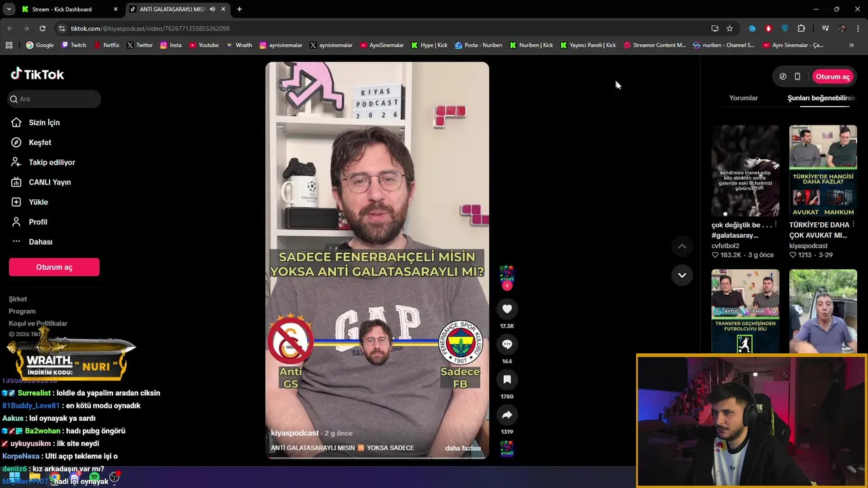The image size is (868, 488).
Task: Bookmark the video with 1780 saves
Action: pyautogui.click(x=507, y=380)
